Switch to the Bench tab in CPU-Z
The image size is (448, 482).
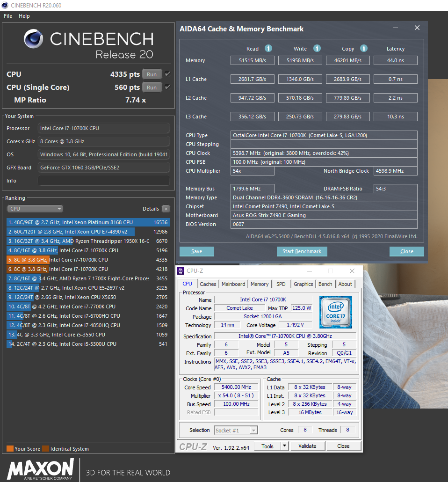[325, 284]
